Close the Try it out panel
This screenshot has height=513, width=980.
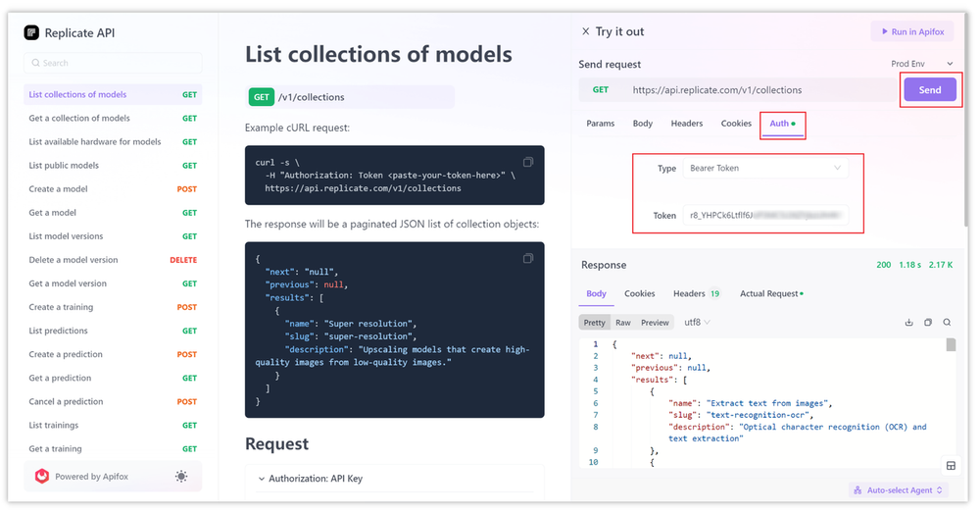[586, 31]
